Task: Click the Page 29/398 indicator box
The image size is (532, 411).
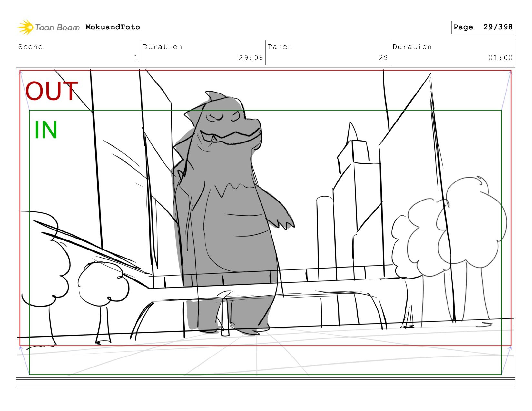Action: [x=483, y=27]
